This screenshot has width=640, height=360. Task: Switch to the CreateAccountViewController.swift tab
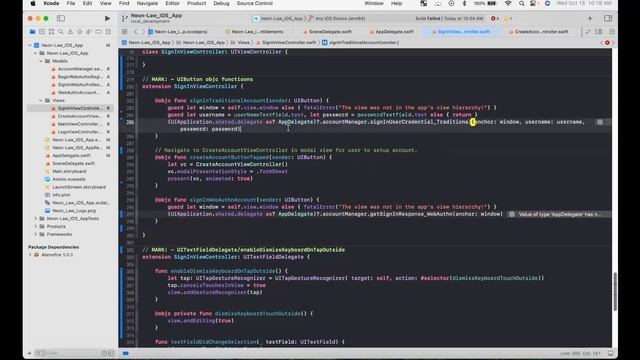pos(538,31)
